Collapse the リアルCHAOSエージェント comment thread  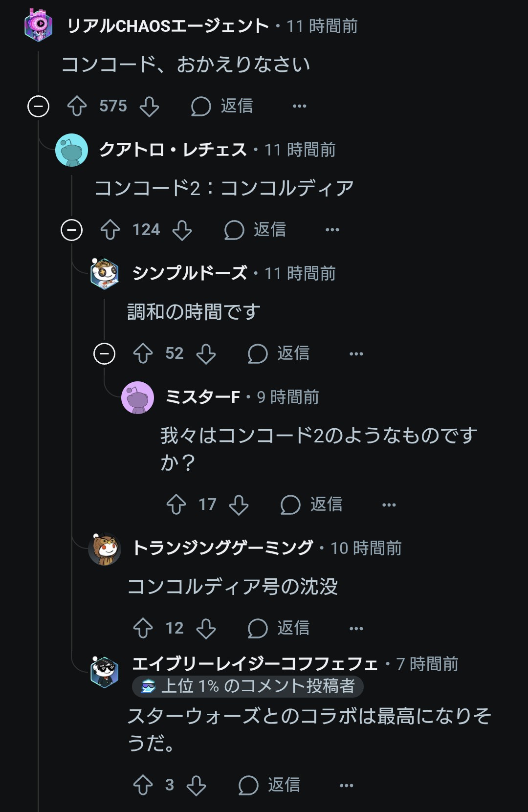pos(38,106)
